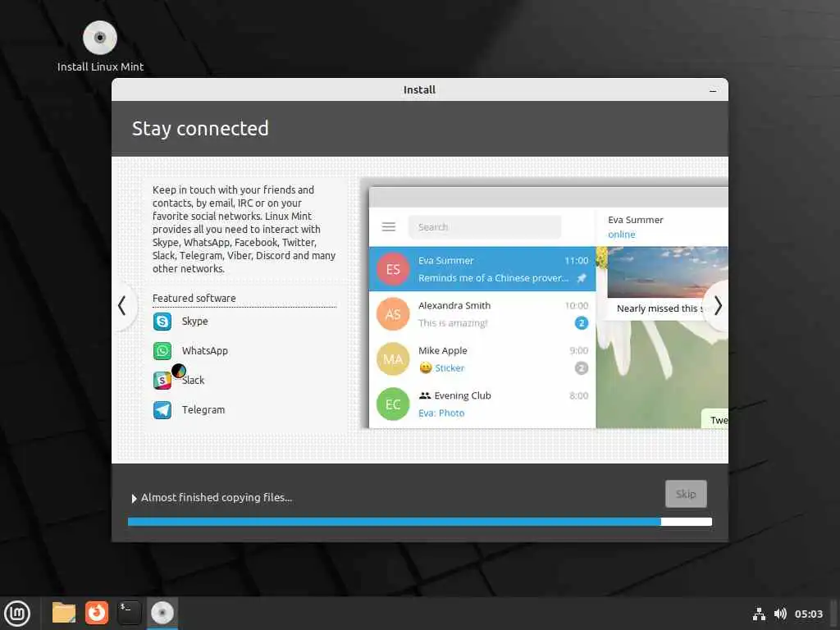Open Terminal from the taskbar
The width and height of the screenshot is (840, 630).
[x=130, y=613]
